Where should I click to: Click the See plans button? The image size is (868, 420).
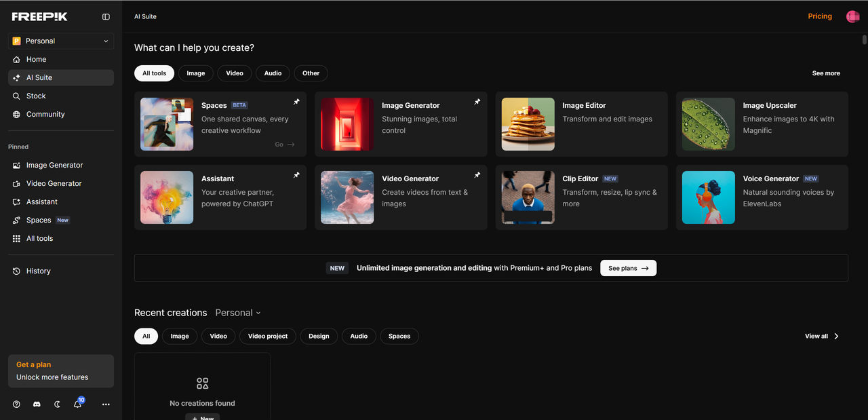(628, 268)
